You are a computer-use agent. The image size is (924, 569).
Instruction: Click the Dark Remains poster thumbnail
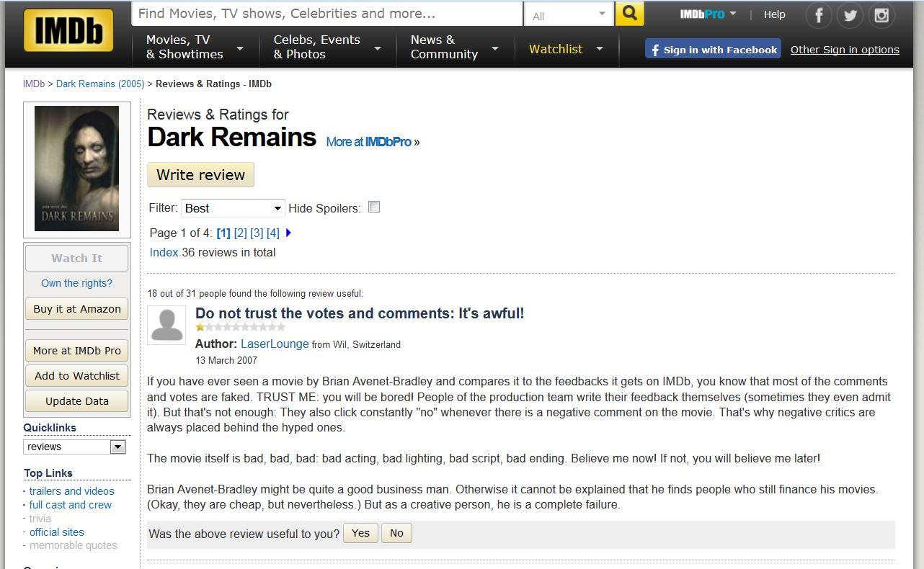pyautogui.click(x=77, y=169)
